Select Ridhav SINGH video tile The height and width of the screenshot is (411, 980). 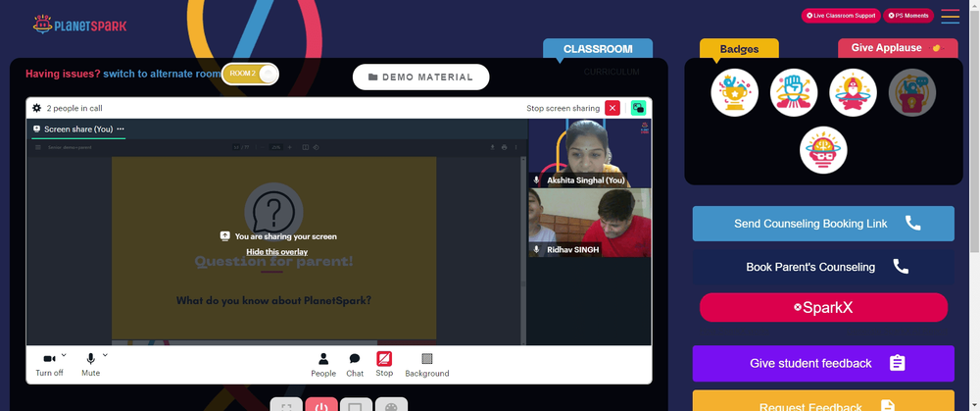pyautogui.click(x=590, y=223)
